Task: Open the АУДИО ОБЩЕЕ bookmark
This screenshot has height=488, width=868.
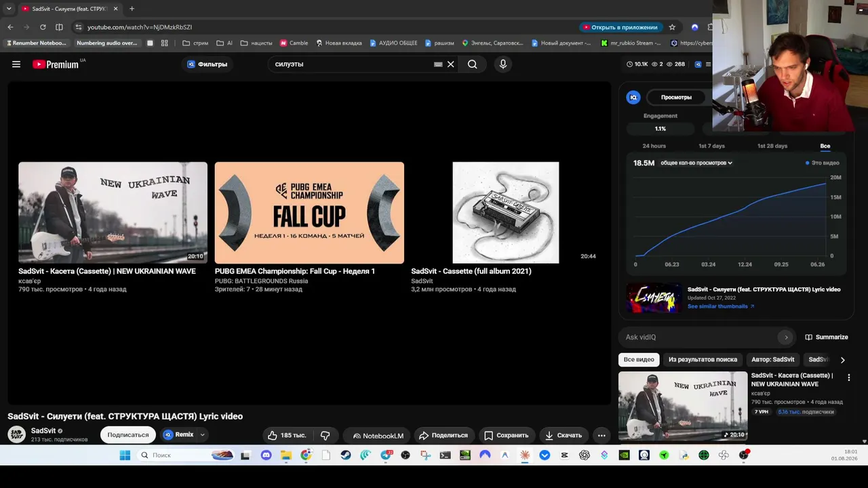Action: [393, 43]
